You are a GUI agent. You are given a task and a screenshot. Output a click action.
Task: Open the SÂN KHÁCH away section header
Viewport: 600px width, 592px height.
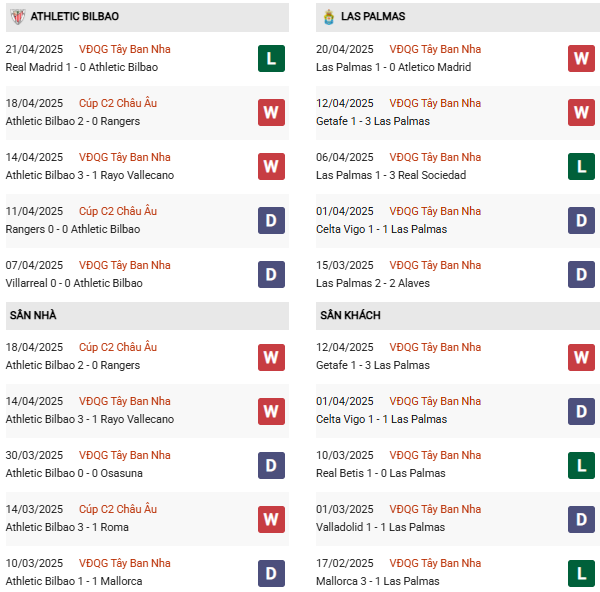click(350, 315)
